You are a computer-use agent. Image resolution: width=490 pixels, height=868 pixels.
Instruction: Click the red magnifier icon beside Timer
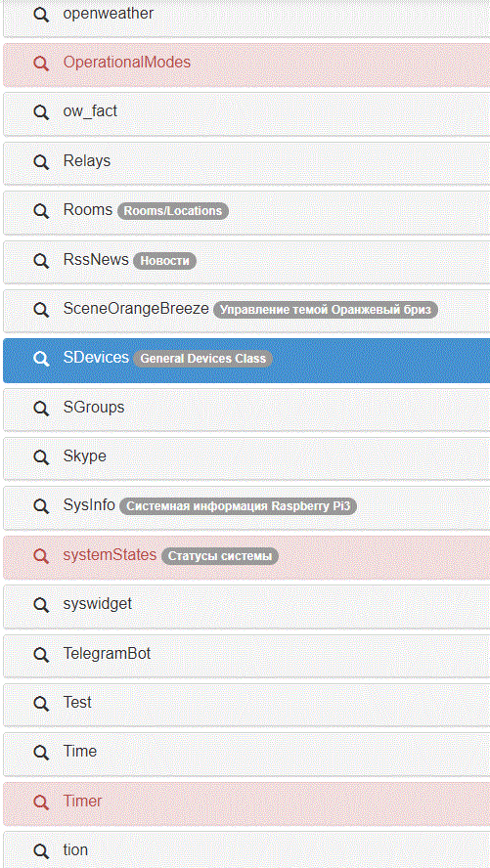(x=41, y=803)
